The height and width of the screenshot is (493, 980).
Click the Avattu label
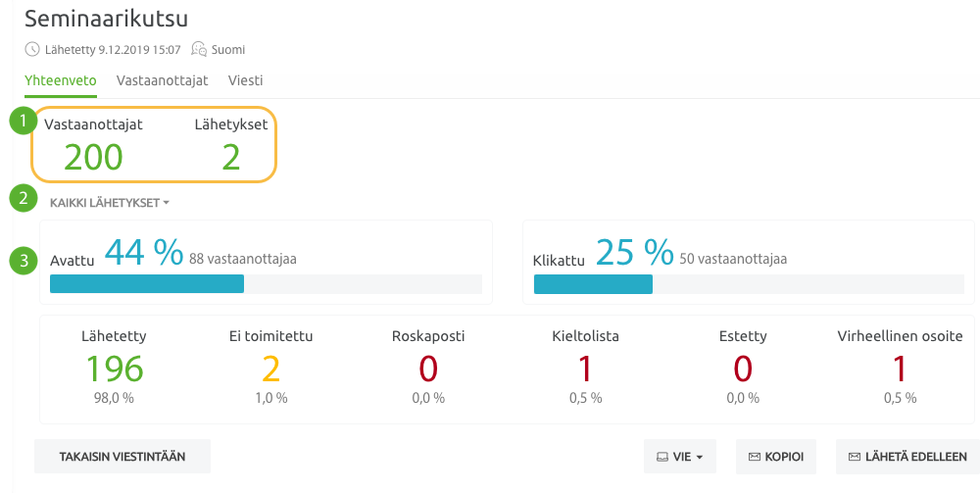(72, 261)
